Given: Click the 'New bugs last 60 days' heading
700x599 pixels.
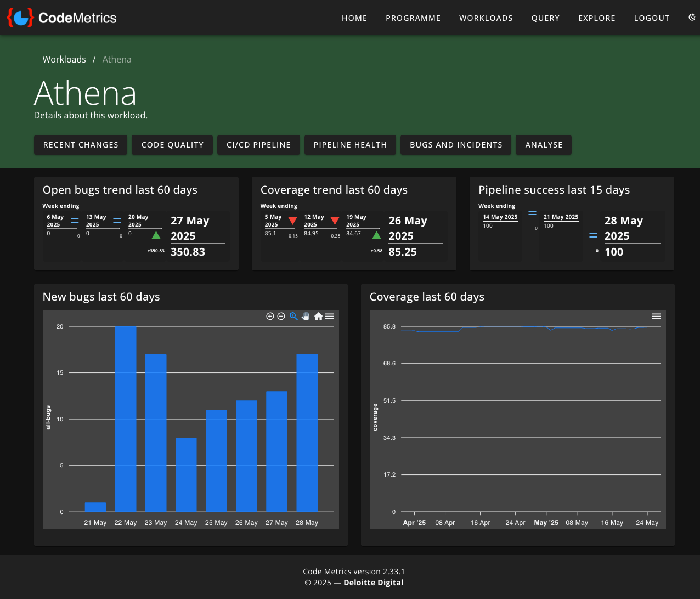Looking at the screenshot, I should coord(101,297).
